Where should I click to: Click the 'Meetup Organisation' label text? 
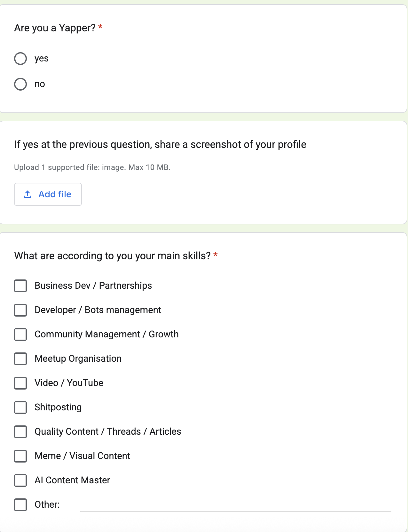[78, 359]
